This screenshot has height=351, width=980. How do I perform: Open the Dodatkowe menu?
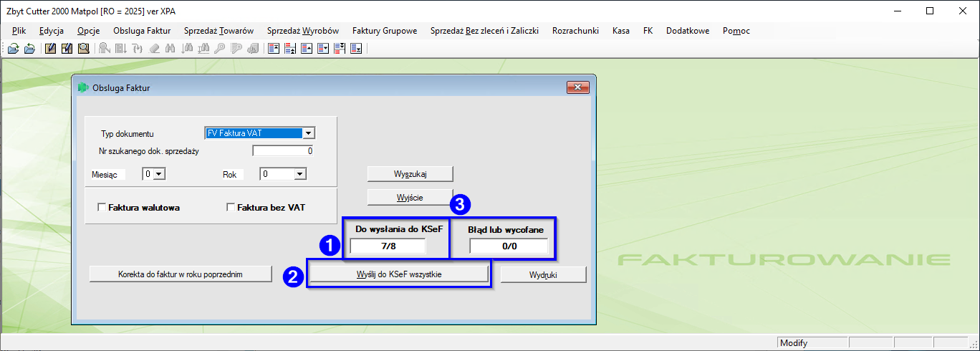(x=688, y=31)
